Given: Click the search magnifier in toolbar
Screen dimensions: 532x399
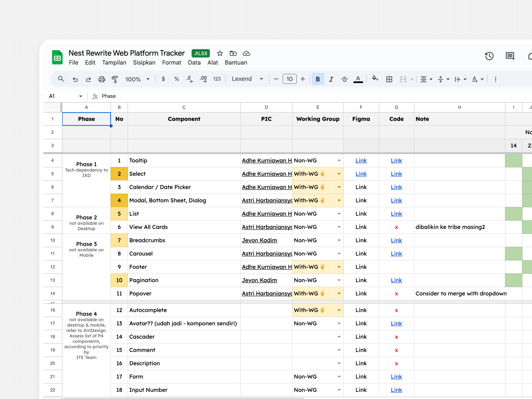Looking at the screenshot, I should pos(61,79).
